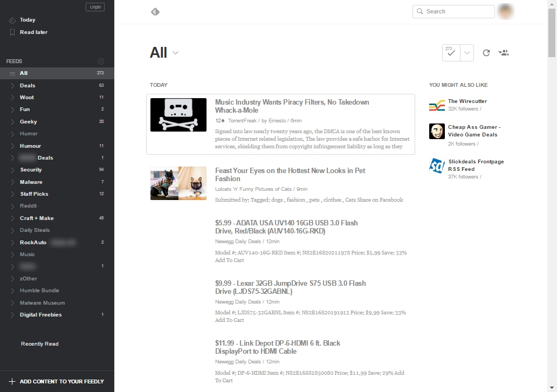
Task: Open the All title dropdown
Action: tap(176, 52)
